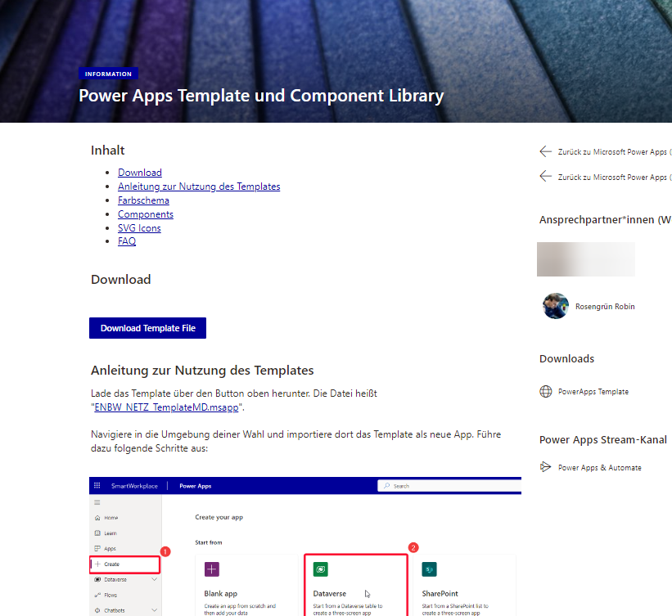Screen dimensions: 672x616
Task: Click the Apps icon in embedded sidebar
Action: tap(97, 548)
